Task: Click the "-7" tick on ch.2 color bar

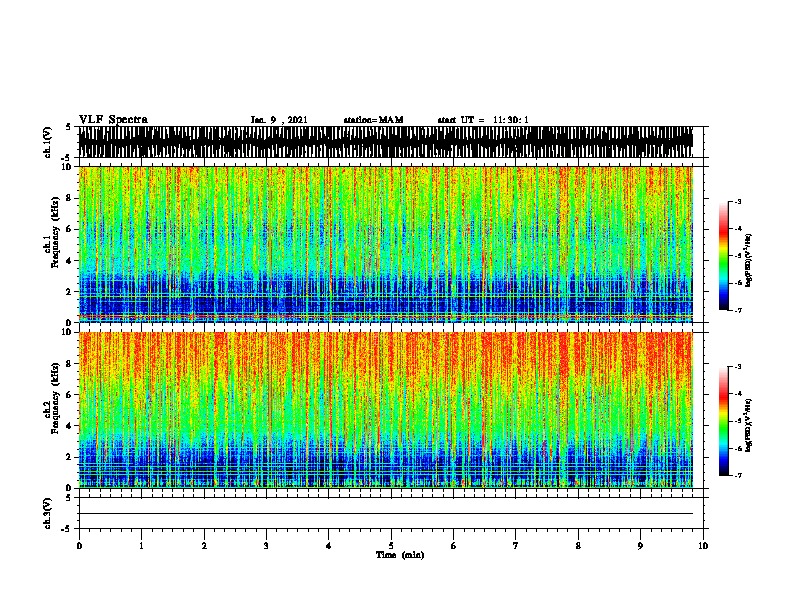Action: 738,476
